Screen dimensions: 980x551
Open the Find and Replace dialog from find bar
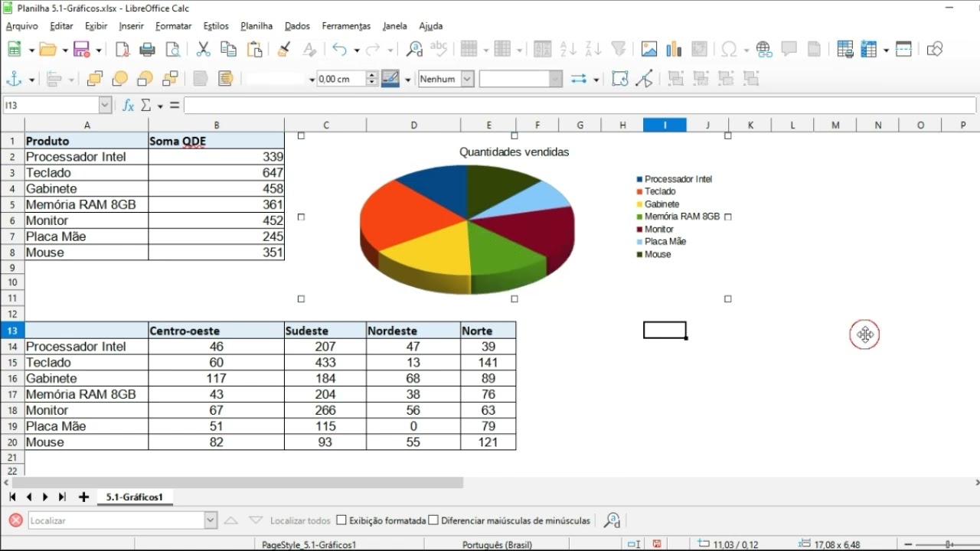tap(612, 520)
